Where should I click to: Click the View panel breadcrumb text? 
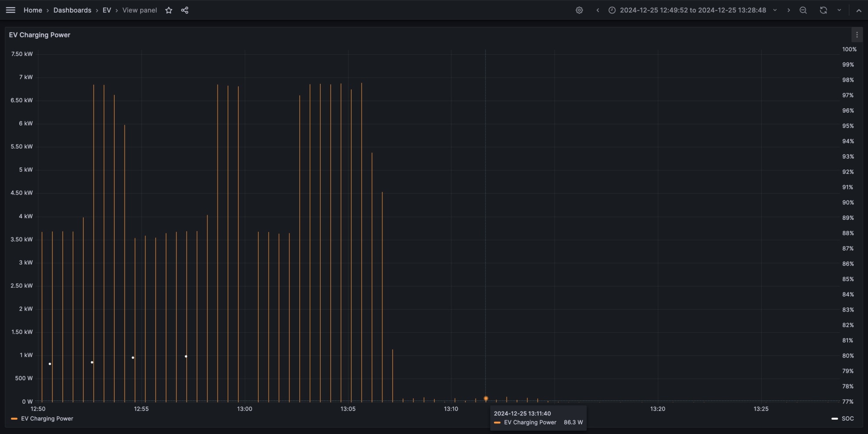[139, 10]
